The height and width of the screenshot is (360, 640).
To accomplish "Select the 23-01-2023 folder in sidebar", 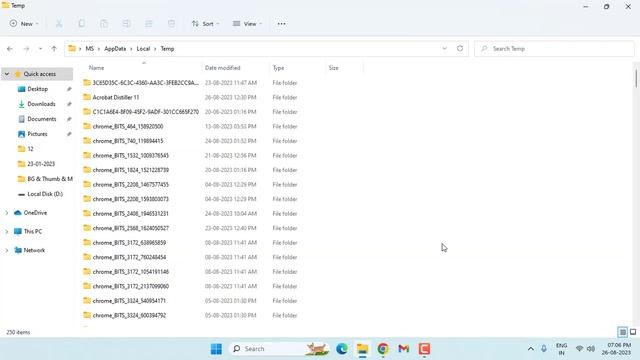I will click(x=41, y=164).
